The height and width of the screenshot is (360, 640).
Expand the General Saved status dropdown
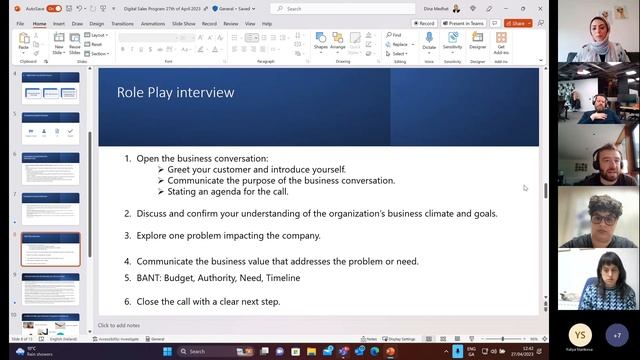click(x=253, y=9)
